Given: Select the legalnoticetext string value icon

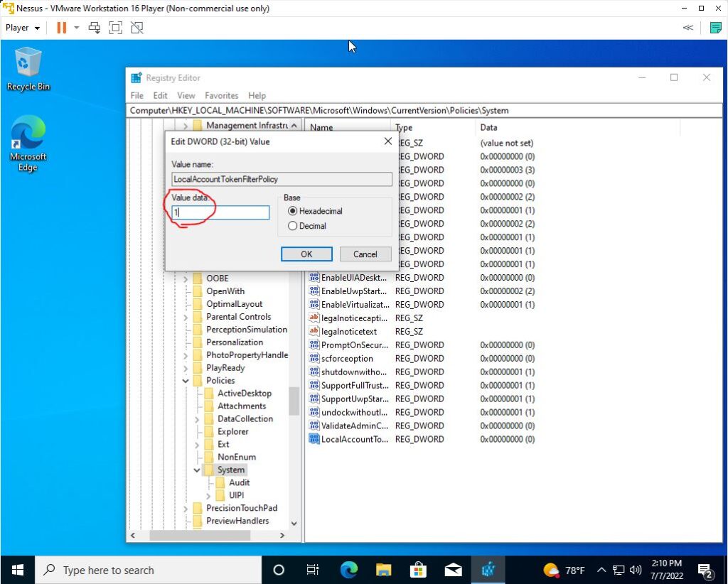Looking at the screenshot, I should 314,331.
